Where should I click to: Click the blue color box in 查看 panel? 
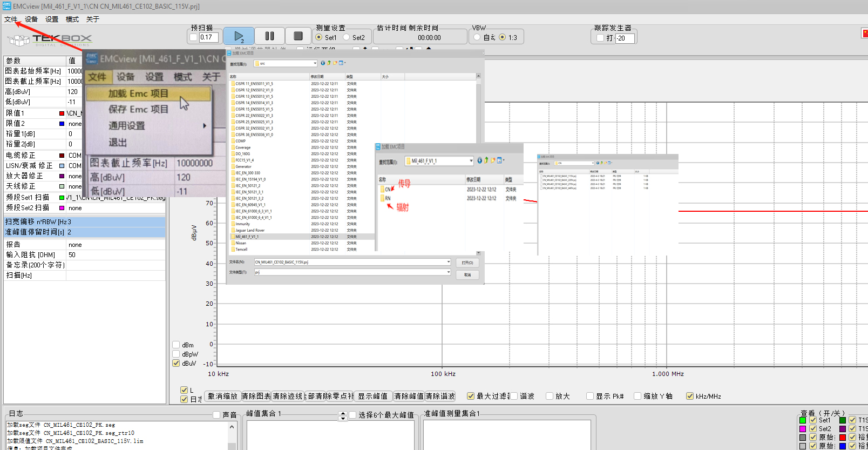[x=843, y=446]
